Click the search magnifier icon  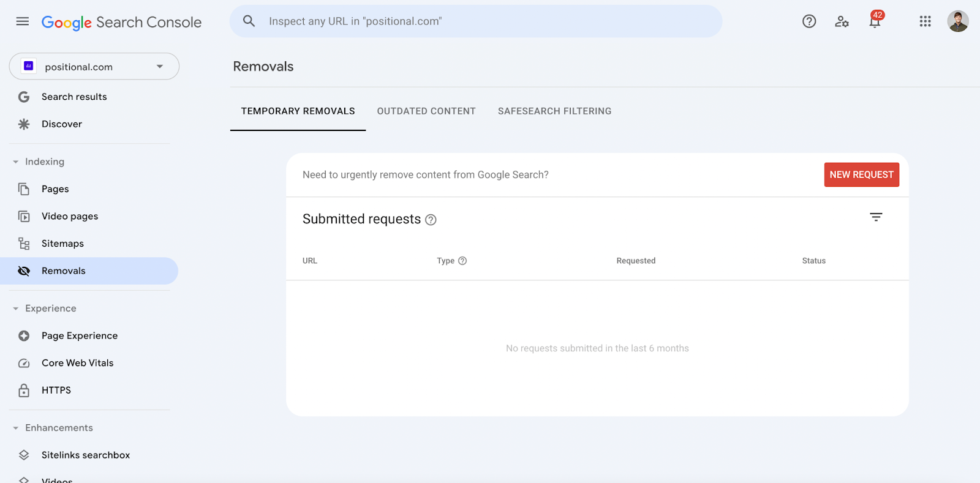[249, 21]
